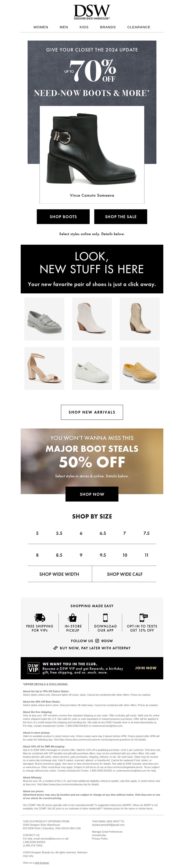Open the CLEARANCE navigation item

click(x=139, y=27)
